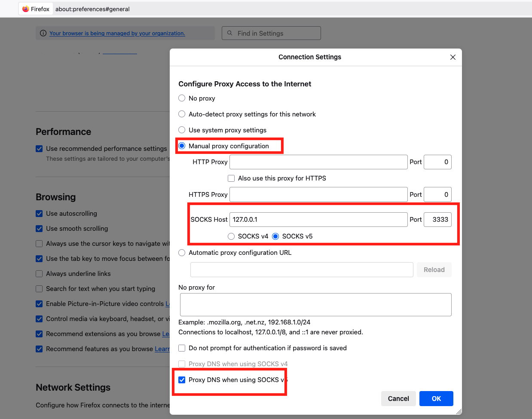Disable Recommend extensions as you browse
Viewport: 532px width, 419px height.
(39, 333)
